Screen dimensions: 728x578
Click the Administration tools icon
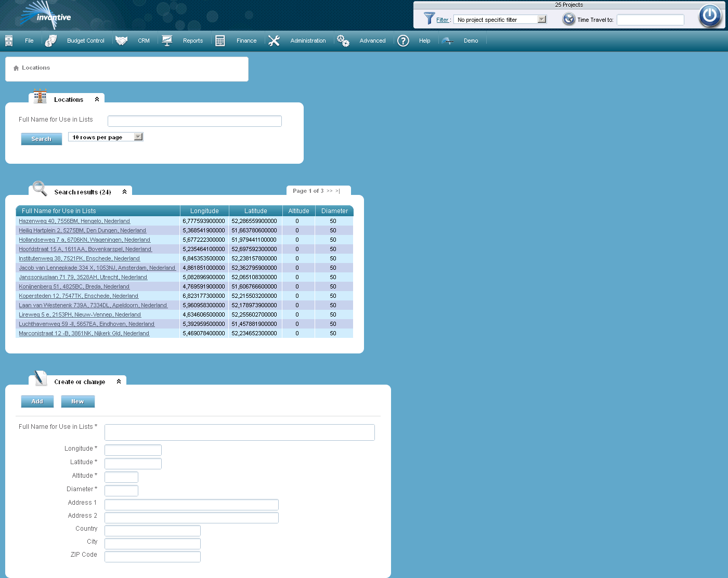point(274,41)
